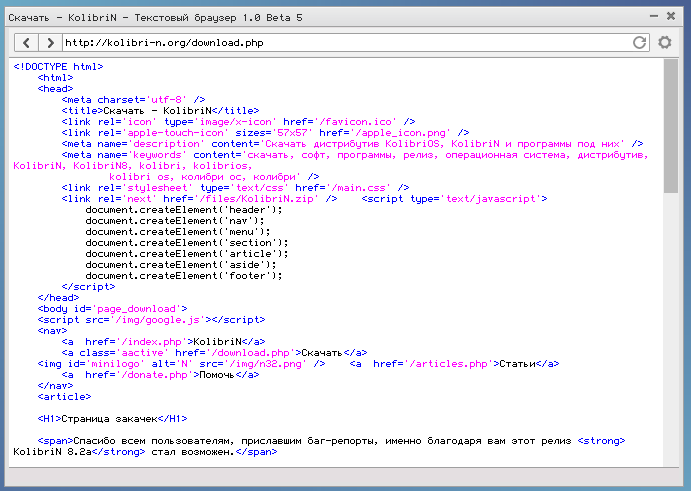
Task: Click the '/main.css' stylesheet href
Action: (x=358, y=188)
